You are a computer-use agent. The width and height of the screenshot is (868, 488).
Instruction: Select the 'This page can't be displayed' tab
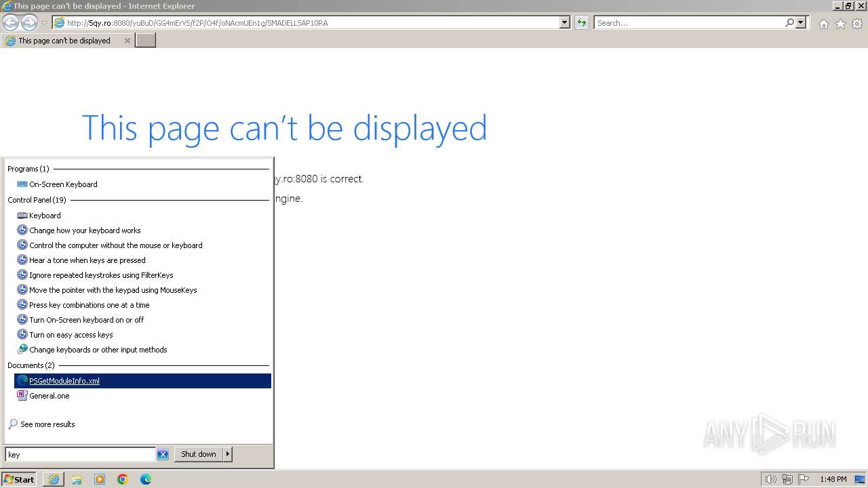(x=64, y=41)
